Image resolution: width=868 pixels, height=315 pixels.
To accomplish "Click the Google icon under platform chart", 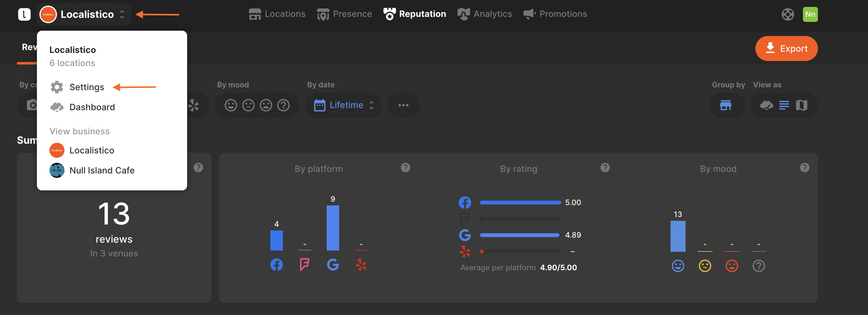I will (x=333, y=265).
